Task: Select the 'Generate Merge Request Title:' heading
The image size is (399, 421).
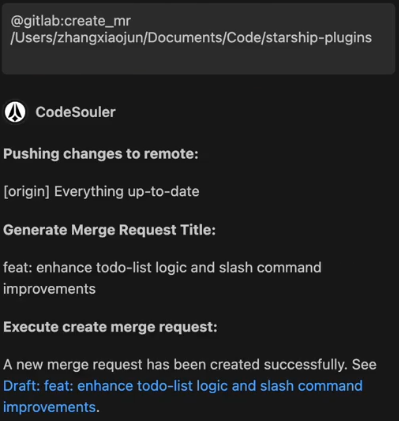Action: pos(109,230)
